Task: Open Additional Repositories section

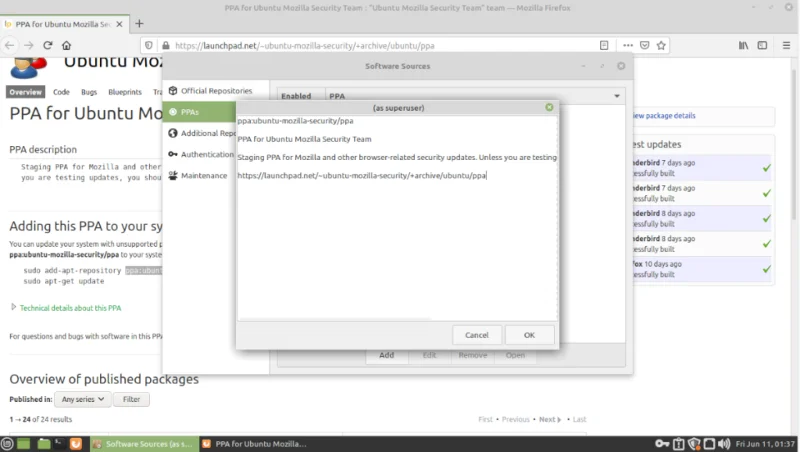Action: 200,133
